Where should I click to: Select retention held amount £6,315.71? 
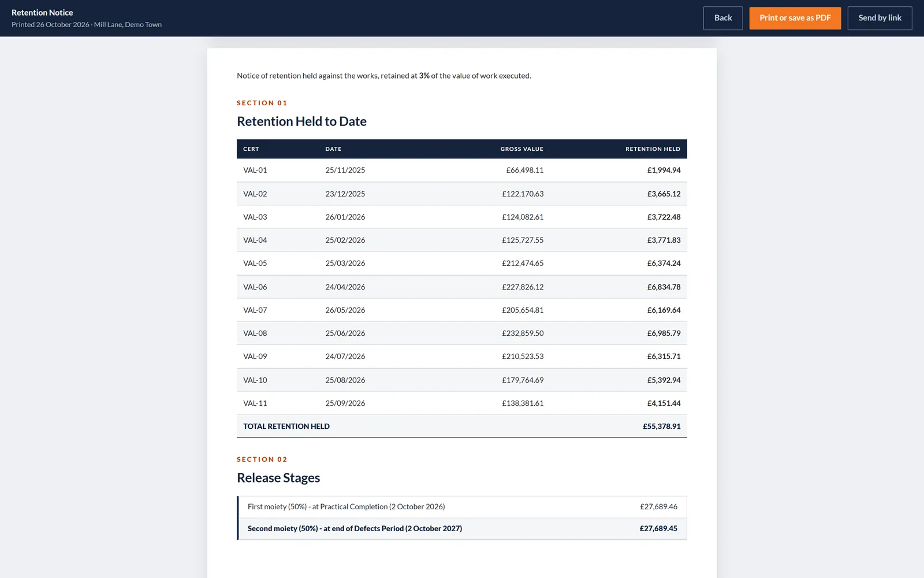(664, 356)
